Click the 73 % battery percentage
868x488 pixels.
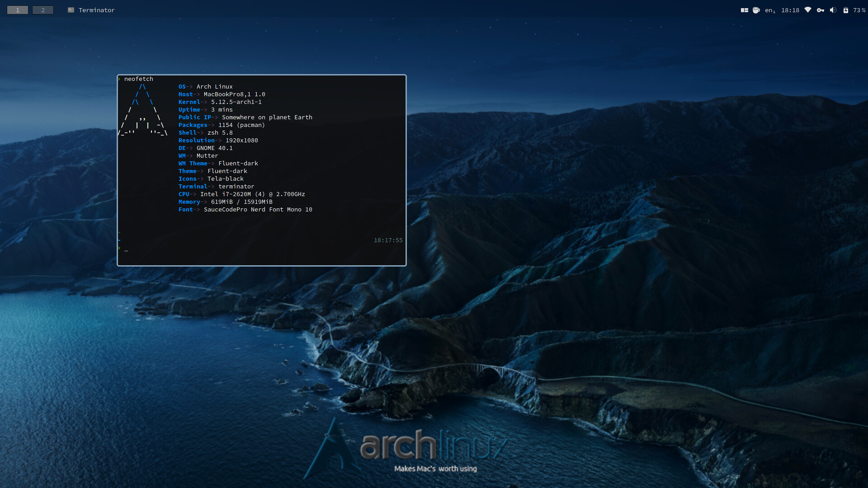(859, 10)
